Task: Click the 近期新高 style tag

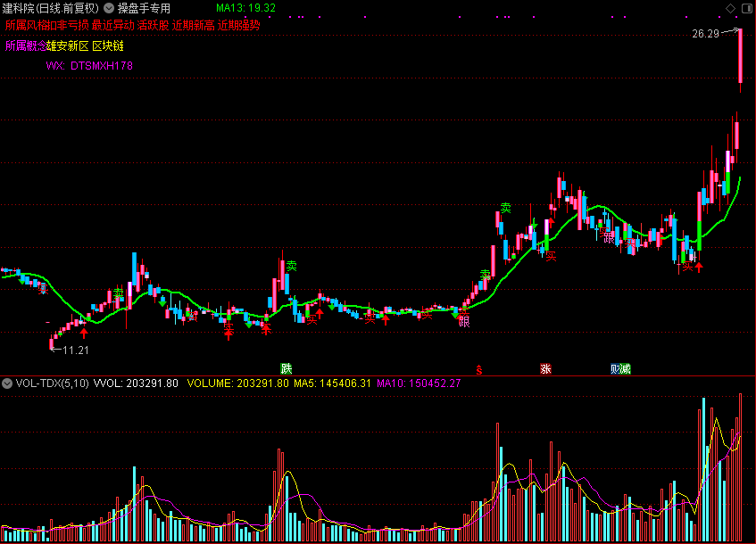Action: (194, 26)
